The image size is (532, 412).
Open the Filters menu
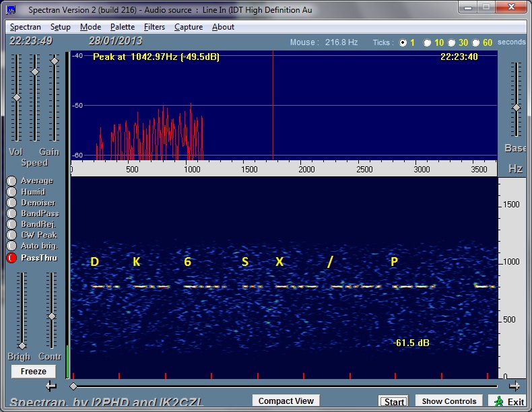[154, 27]
